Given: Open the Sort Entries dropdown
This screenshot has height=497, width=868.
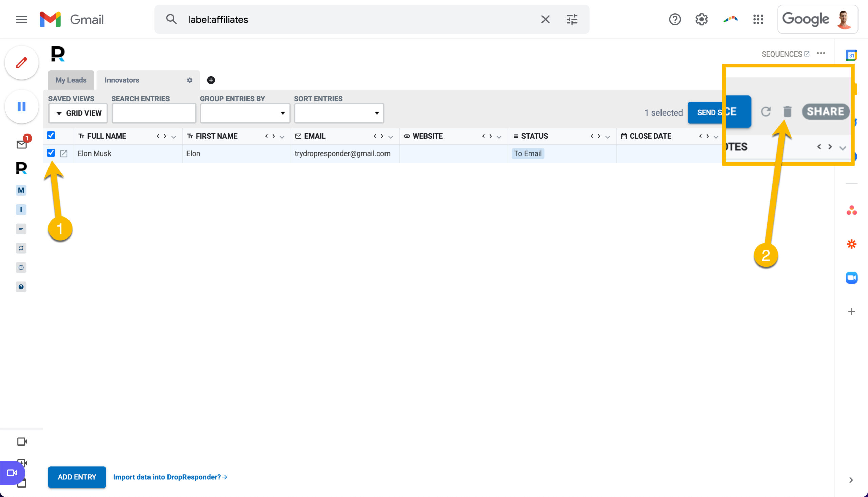Looking at the screenshot, I should (x=339, y=113).
